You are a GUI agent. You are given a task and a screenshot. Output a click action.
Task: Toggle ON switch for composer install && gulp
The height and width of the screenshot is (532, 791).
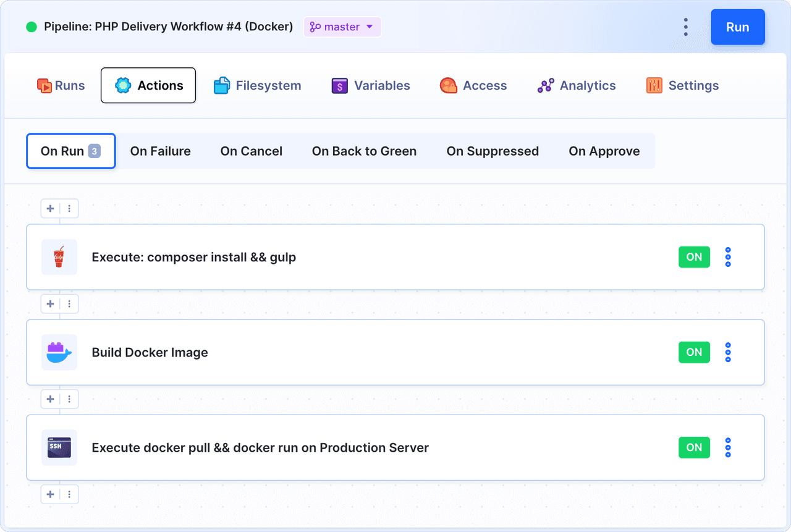click(x=694, y=257)
